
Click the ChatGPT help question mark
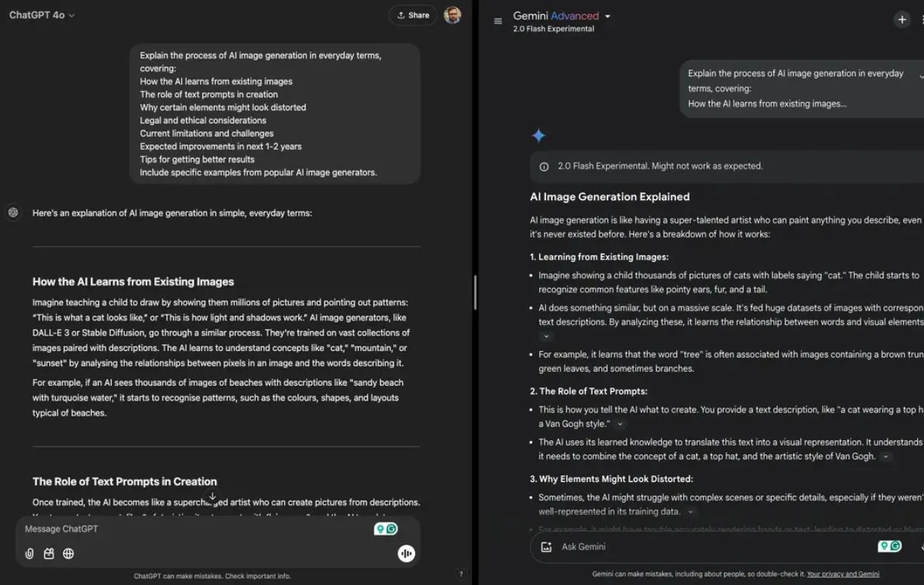[460, 573]
